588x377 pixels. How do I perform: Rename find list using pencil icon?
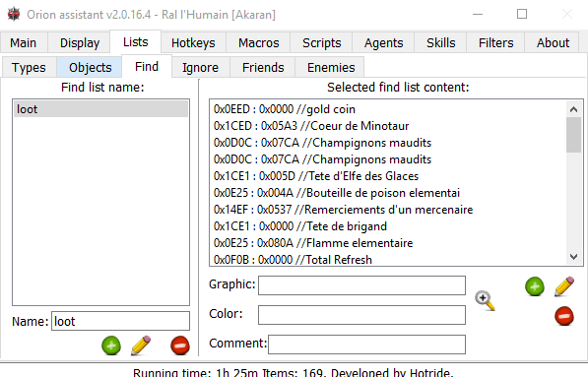[141, 346]
